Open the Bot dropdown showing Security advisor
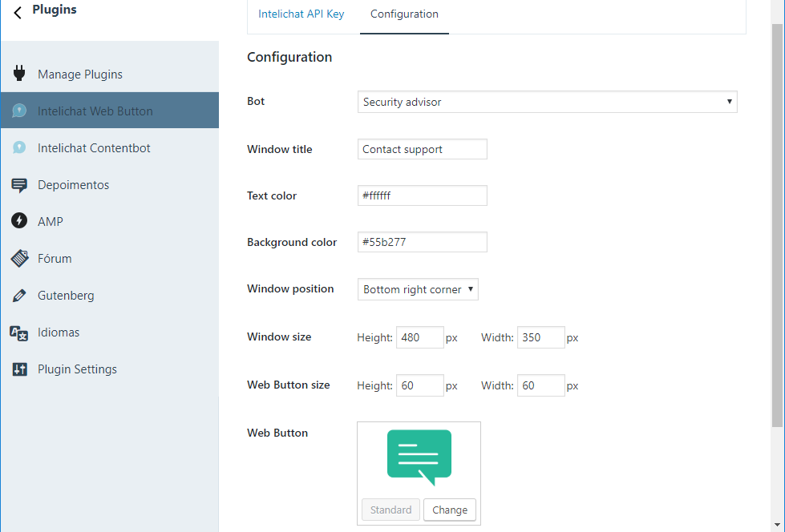 click(x=547, y=102)
